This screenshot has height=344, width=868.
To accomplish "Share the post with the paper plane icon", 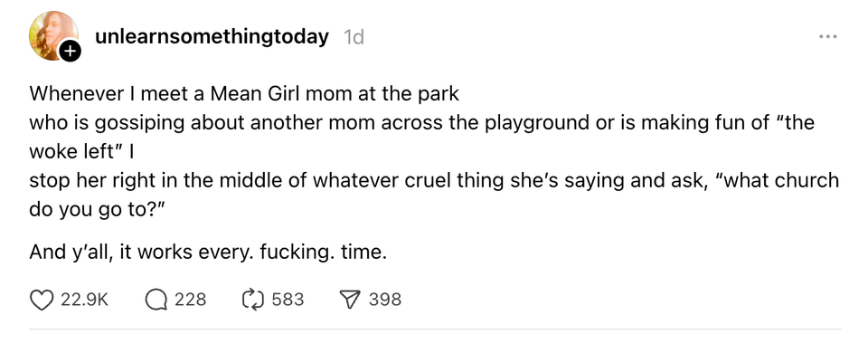I will click(351, 300).
